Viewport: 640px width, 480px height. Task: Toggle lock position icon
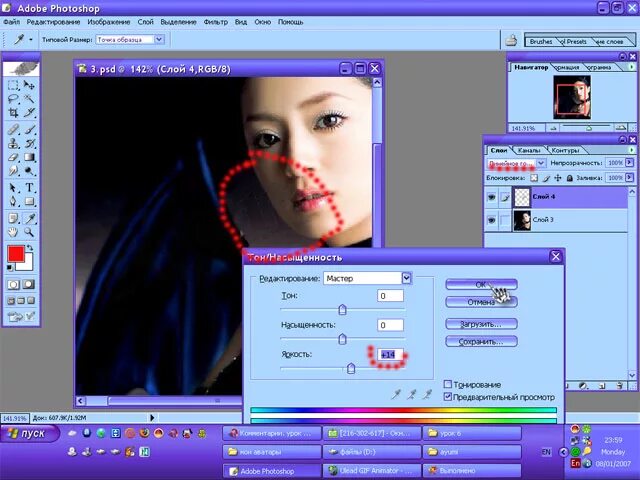pyautogui.click(x=558, y=178)
